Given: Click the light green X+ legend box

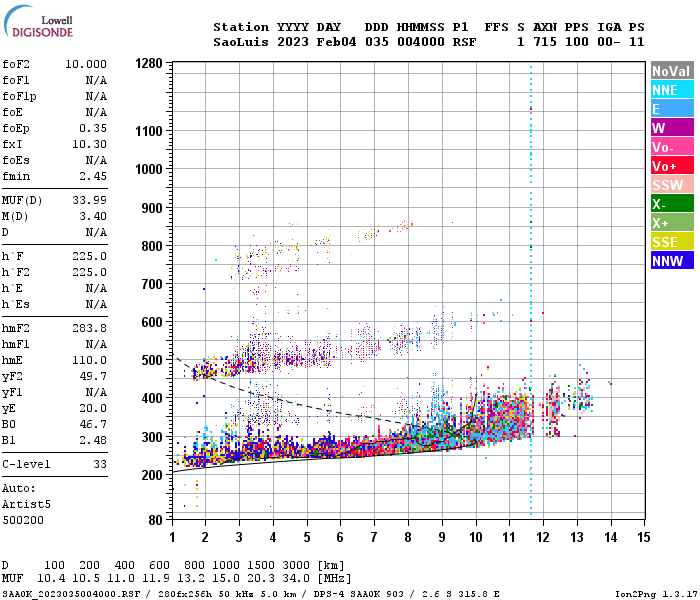Looking at the screenshot, I should click(x=672, y=223).
